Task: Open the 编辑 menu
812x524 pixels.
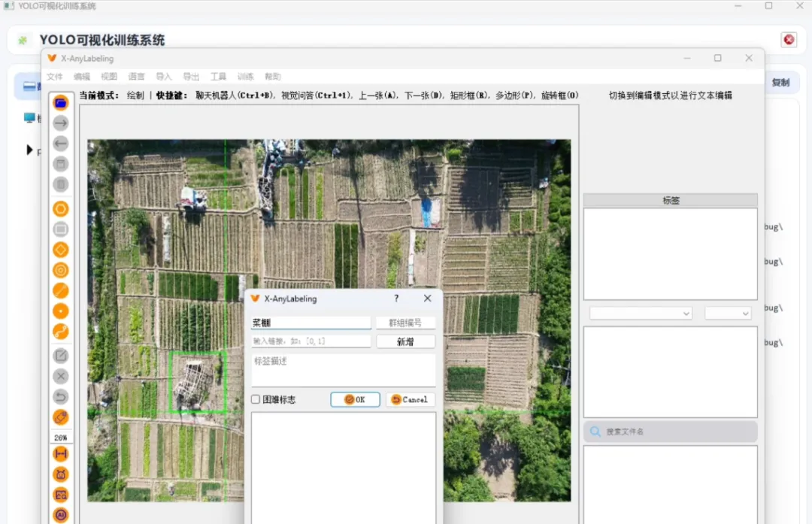Action: pyautogui.click(x=82, y=77)
